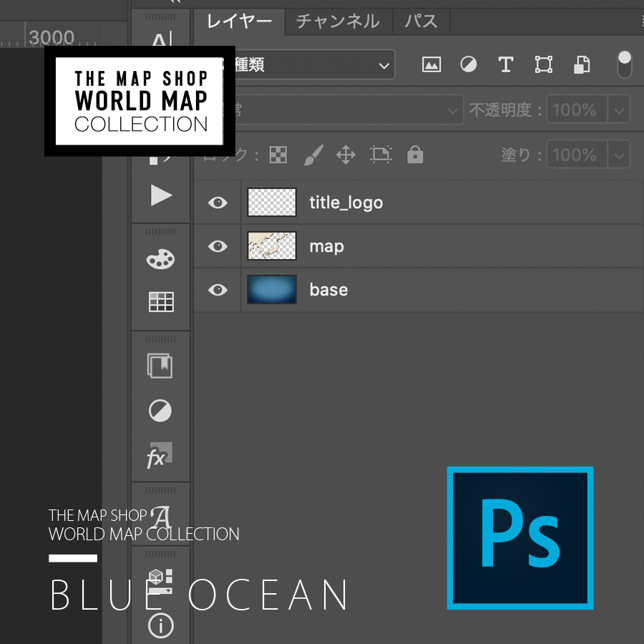Lock transparent pixels checkerboard icon
The image size is (644, 644).
pyautogui.click(x=278, y=155)
